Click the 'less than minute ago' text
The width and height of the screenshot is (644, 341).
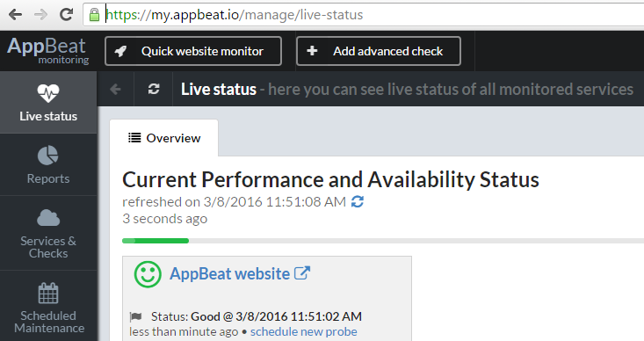[184, 331]
